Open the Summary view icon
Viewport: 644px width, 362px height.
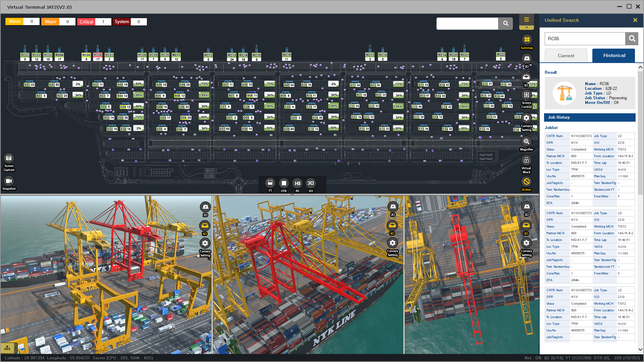(x=527, y=40)
